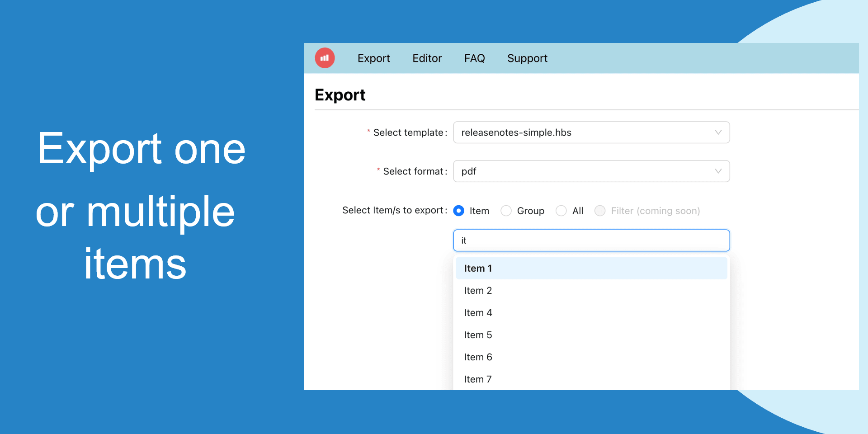Choose Item 1 from the list
Screen dimensions: 868x434
[591, 268]
